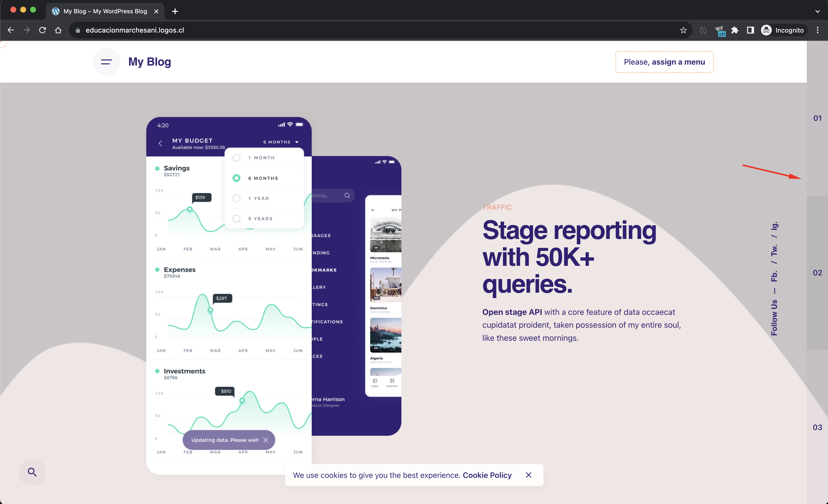The image size is (828, 504).
Task: Click the My Blog site title
Action: pos(149,62)
